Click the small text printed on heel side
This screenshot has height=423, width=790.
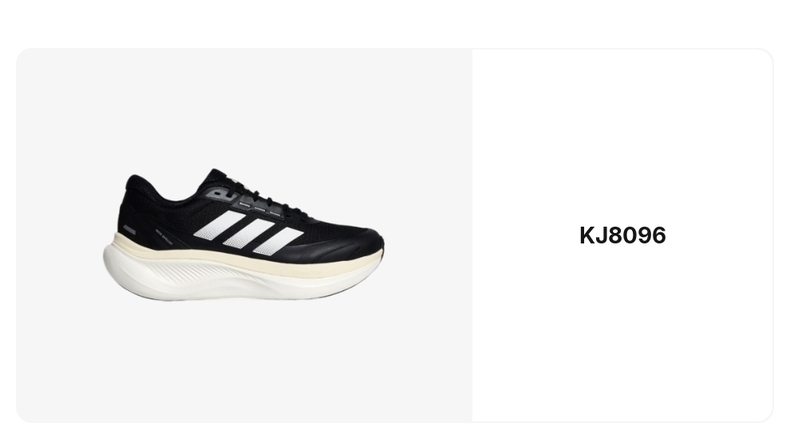pos(165,234)
